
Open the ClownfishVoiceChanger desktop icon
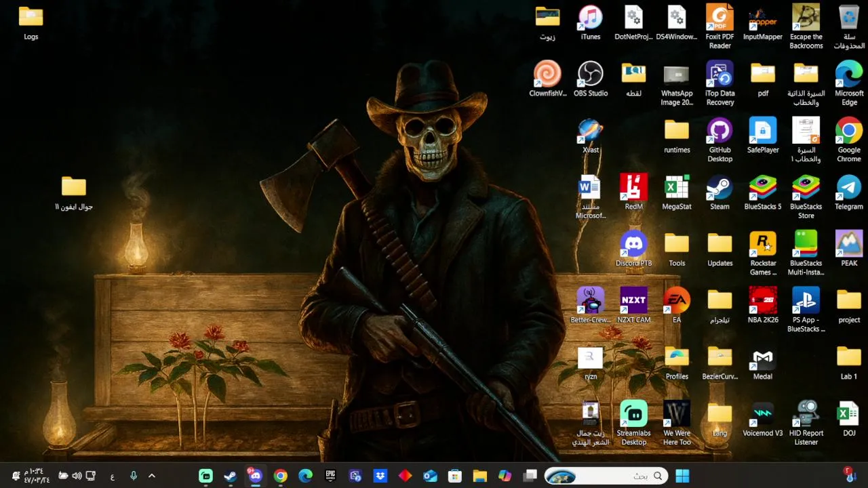click(x=547, y=79)
